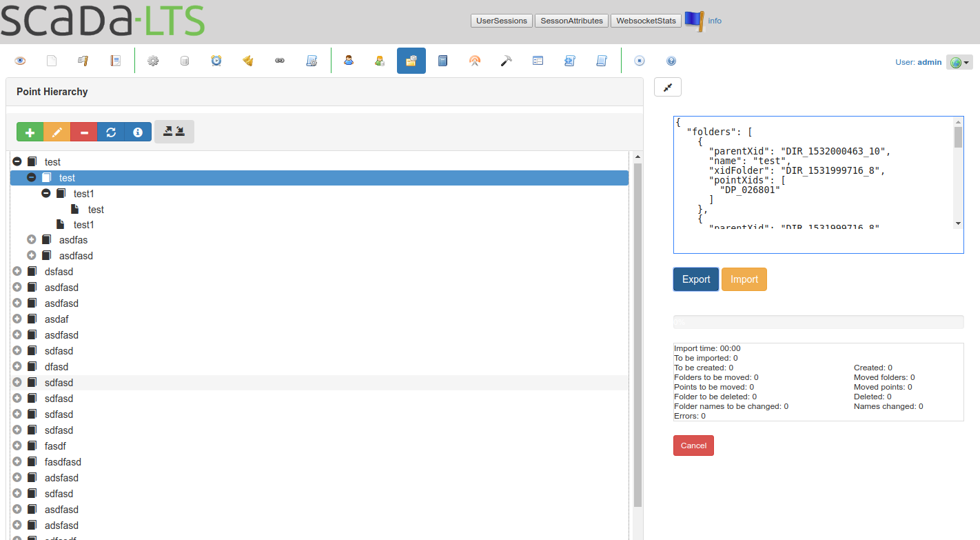
Task: Click the Export button
Action: (696, 279)
